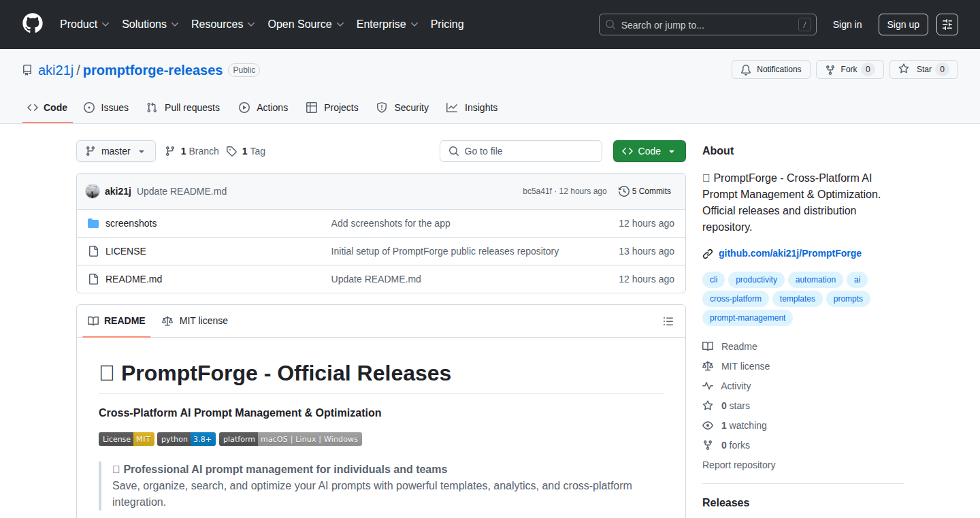The image size is (980, 518).
Task: Click the Sign in link
Action: pyautogui.click(x=847, y=25)
